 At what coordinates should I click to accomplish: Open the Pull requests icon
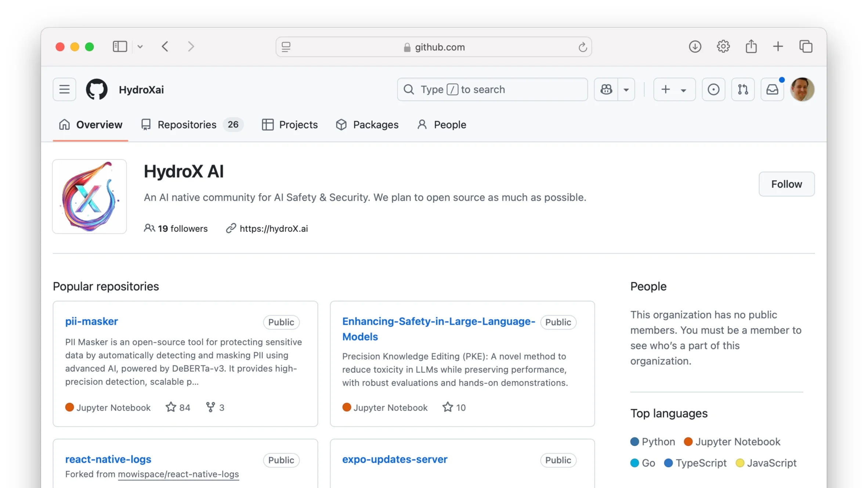(743, 89)
